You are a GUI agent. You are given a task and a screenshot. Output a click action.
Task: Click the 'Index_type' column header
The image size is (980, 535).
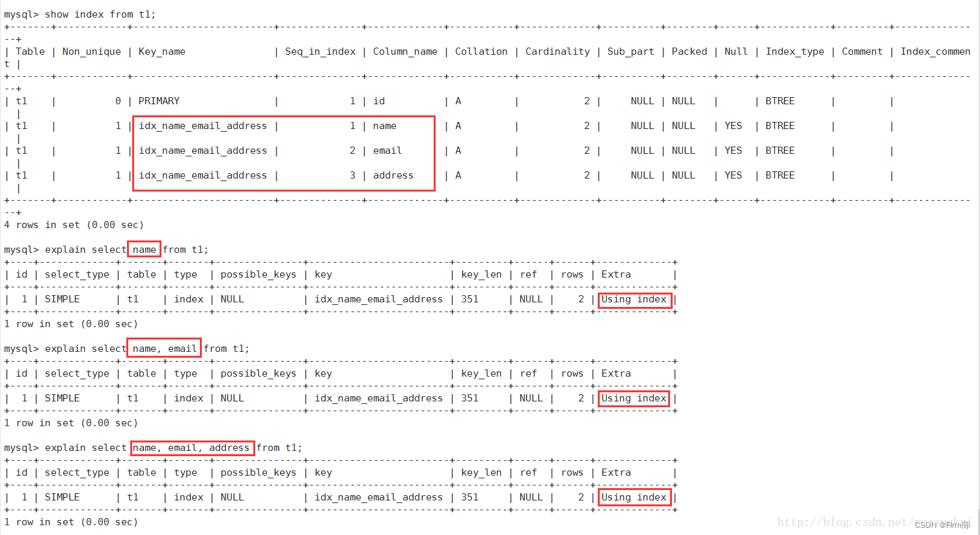[x=794, y=51]
